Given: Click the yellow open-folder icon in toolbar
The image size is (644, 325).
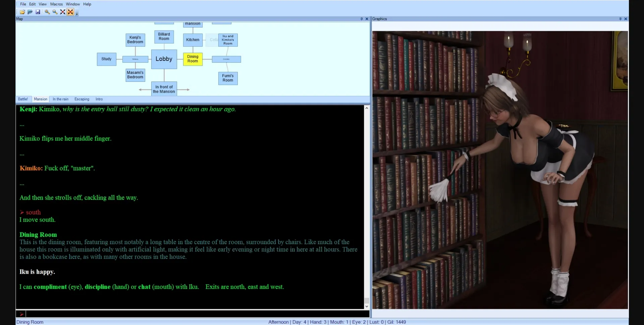Looking at the screenshot, I should [x=22, y=12].
